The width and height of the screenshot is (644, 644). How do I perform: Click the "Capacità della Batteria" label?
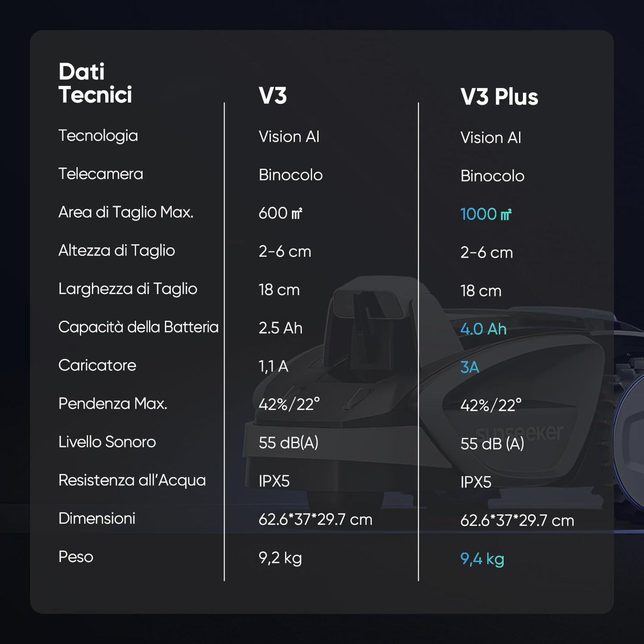pos(138,327)
